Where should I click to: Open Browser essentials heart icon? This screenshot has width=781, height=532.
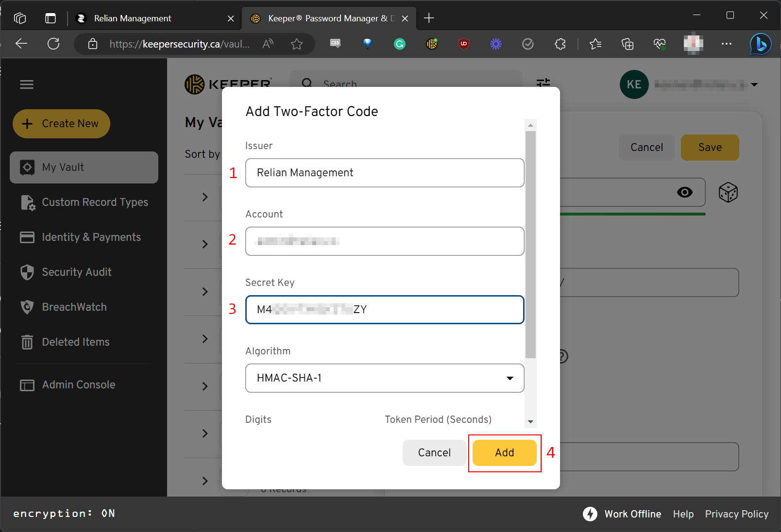[x=660, y=44]
